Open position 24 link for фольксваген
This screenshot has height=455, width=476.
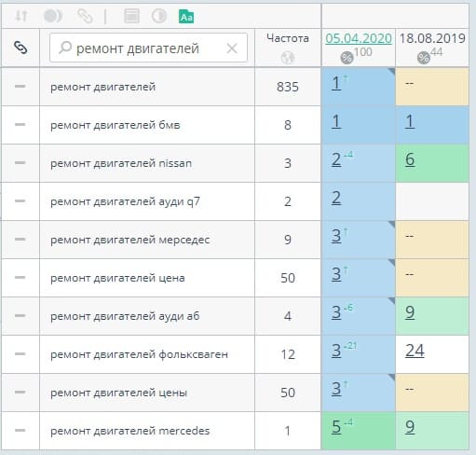click(415, 352)
